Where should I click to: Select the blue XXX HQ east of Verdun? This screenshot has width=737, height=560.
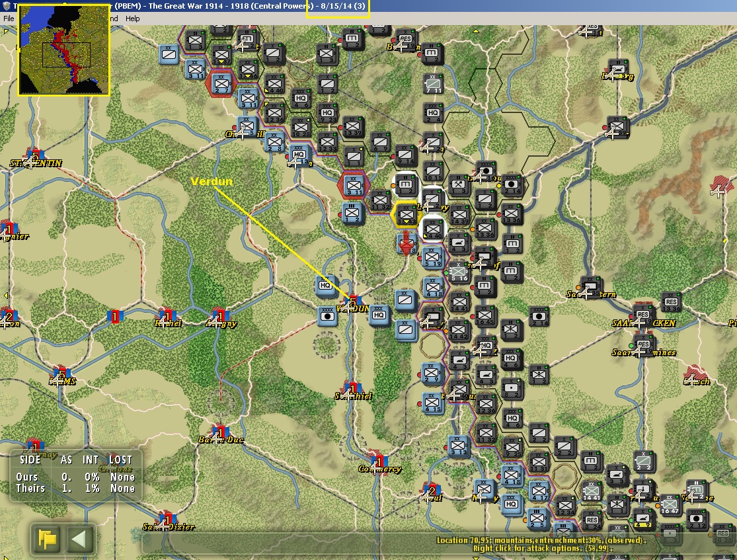tap(380, 315)
